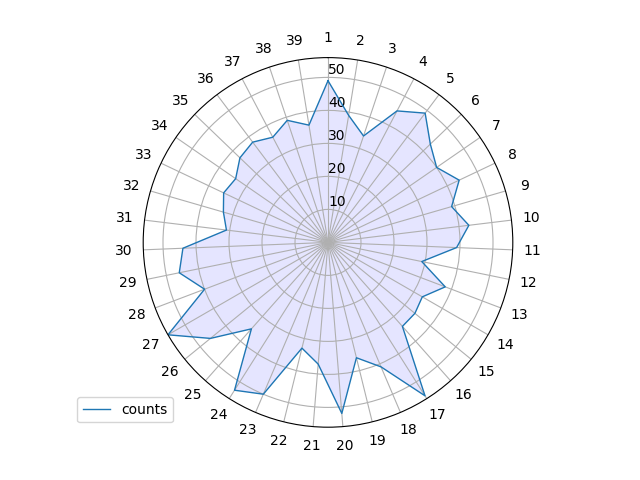The height and width of the screenshot is (480, 640).
Task: Click the data vertex on spoke 24
Action: (x=235, y=390)
